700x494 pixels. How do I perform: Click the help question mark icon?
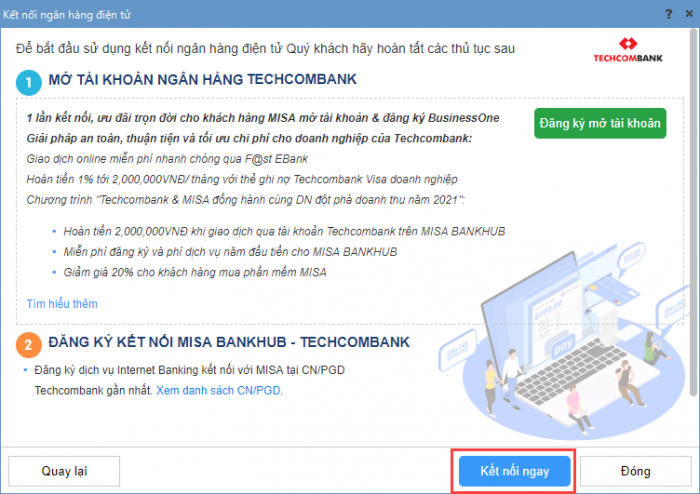point(668,14)
